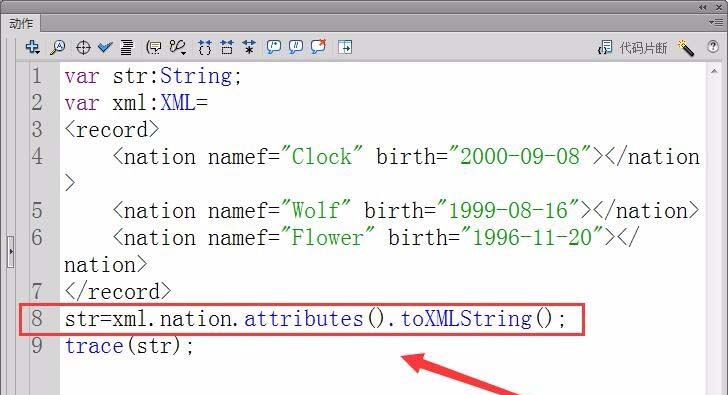Select the 动作 panel tab
The height and width of the screenshot is (395, 728).
click(21, 24)
